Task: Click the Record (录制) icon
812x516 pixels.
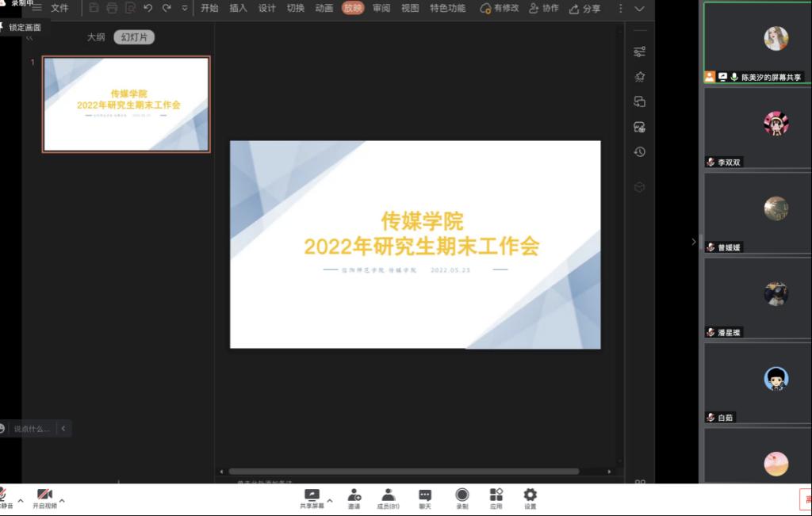Action: point(462,495)
